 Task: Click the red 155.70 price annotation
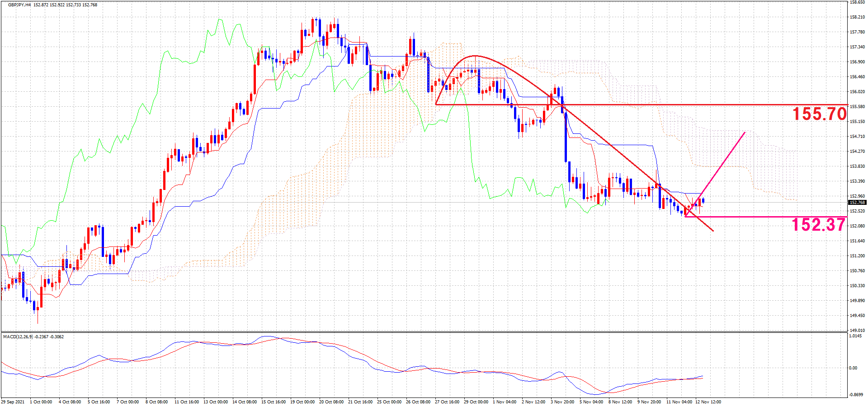click(x=819, y=114)
